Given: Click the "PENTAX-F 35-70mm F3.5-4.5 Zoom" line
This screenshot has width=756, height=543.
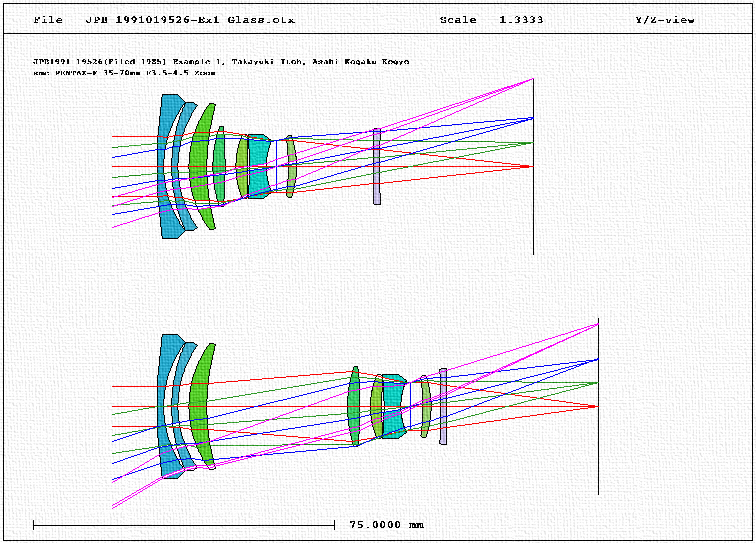Looking at the screenshot, I should [x=124, y=73].
